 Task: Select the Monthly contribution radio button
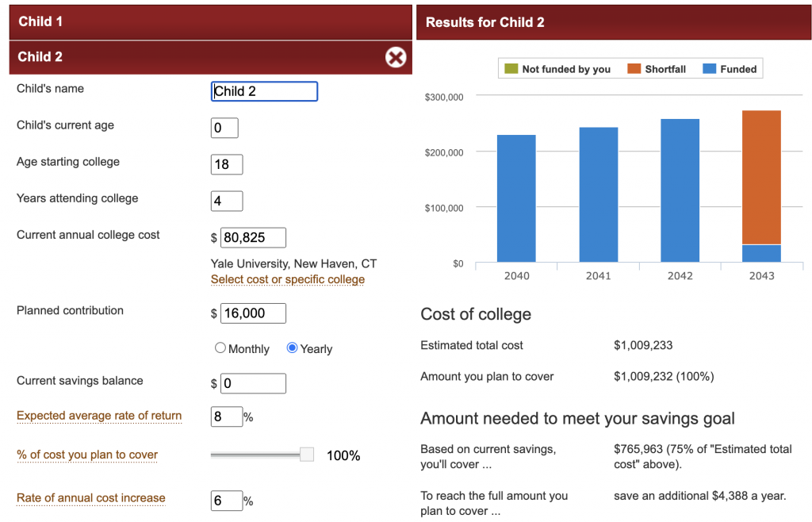(x=220, y=348)
